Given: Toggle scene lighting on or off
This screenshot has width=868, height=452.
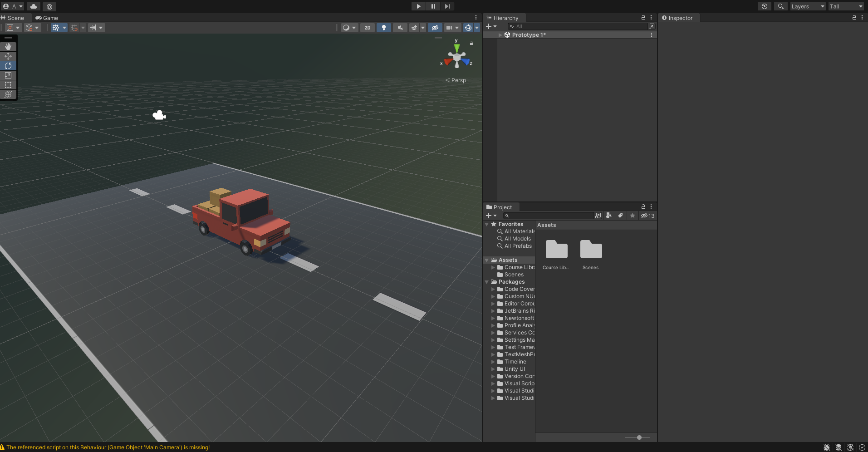Looking at the screenshot, I should pos(384,28).
